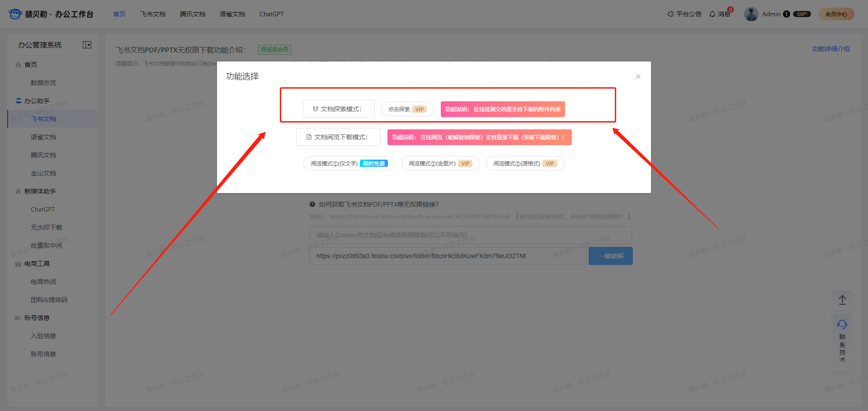The width and height of the screenshot is (868, 411).
Task: Select 阅览模式①(仅文字) free option
Action: pyautogui.click(x=349, y=164)
